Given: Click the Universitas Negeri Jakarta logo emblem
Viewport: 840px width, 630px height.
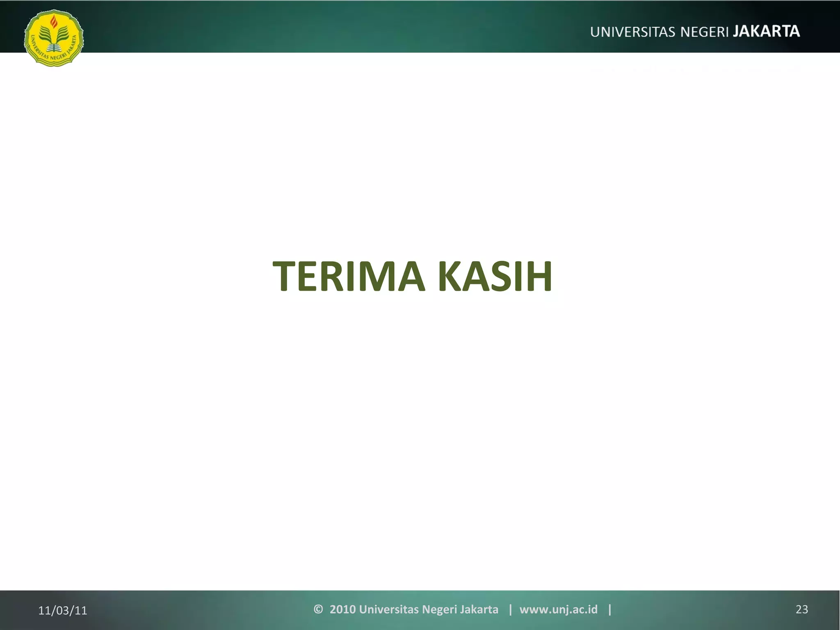Looking at the screenshot, I should [x=54, y=38].
